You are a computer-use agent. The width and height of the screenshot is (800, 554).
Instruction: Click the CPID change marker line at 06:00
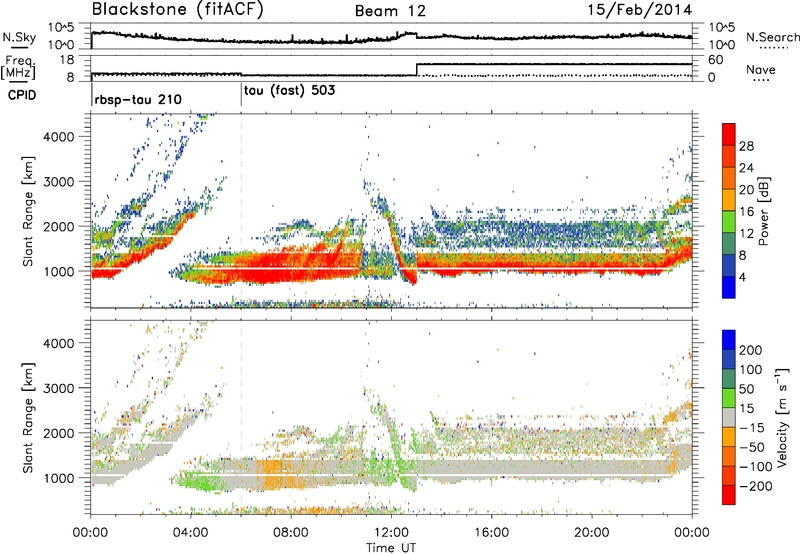click(241, 95)
